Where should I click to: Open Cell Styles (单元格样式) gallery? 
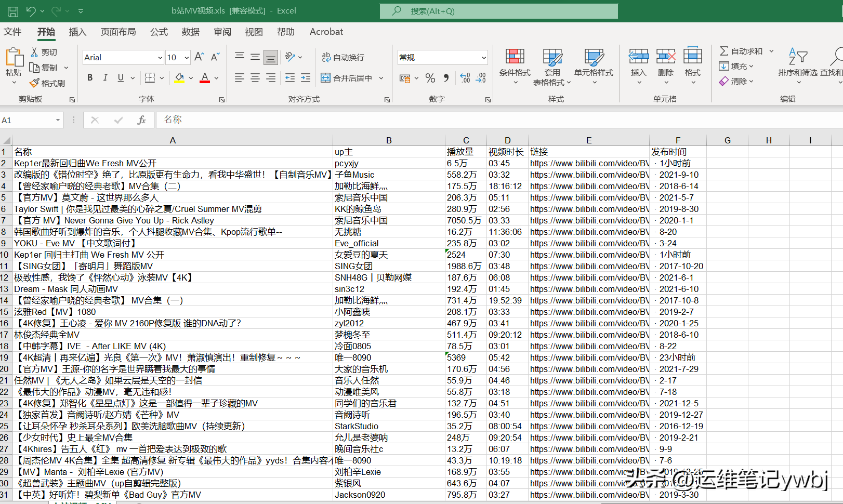tap(594, 65)
